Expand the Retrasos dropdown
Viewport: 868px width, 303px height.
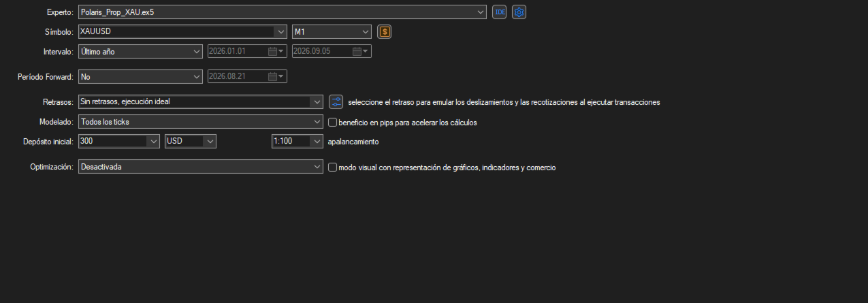pos(317,102)
